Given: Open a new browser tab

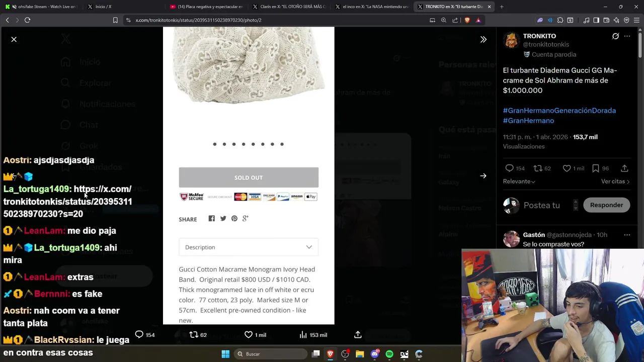Looking at the screenshot, I should click(502, 7).
